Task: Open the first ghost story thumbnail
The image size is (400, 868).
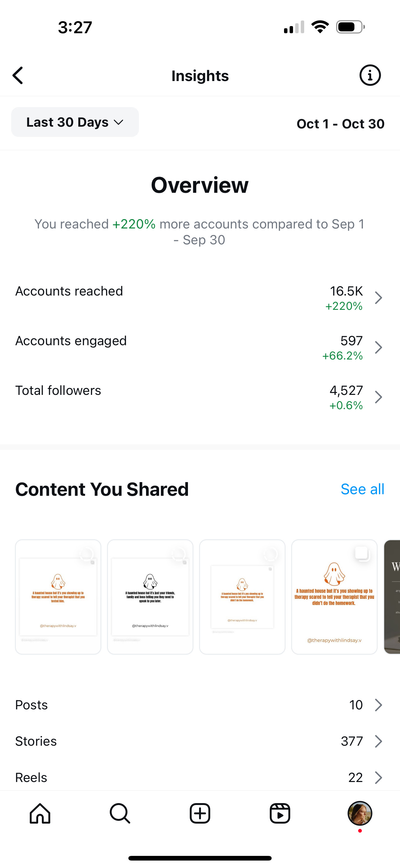Action: [x=58, y=597]
